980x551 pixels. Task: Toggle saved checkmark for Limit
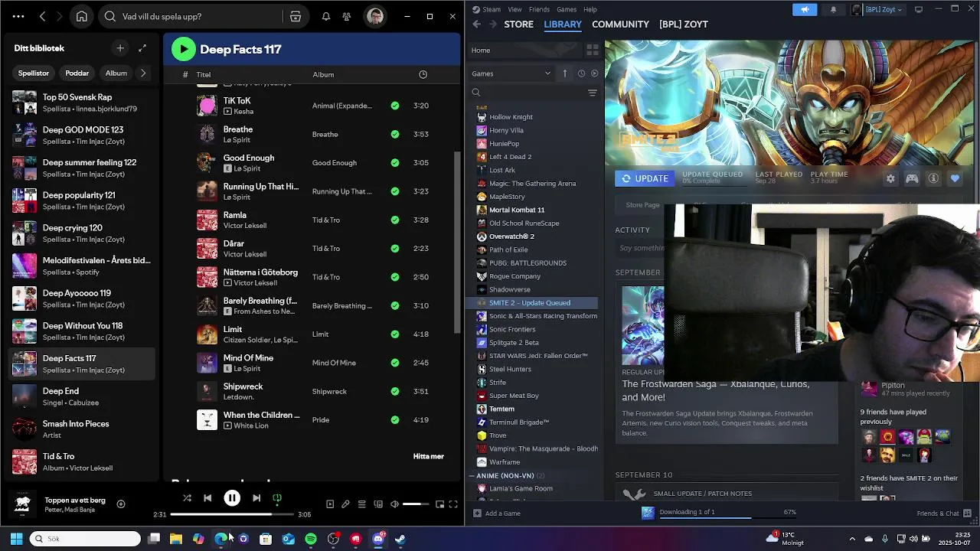coord(395,334)
